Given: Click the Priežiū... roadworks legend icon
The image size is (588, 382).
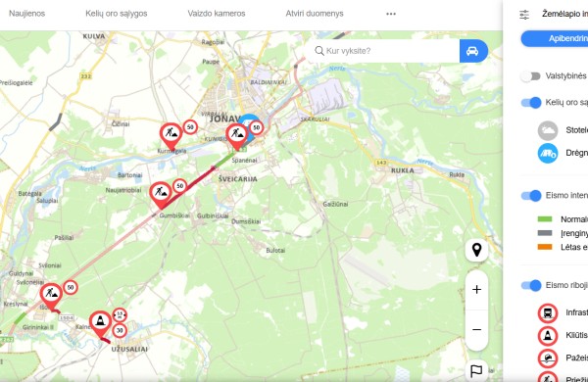Looking at the screenshot, I should click(548, 377).
